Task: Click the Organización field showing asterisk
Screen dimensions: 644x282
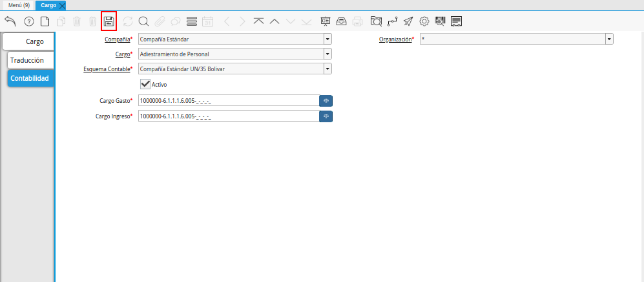Action: coord(513,39)
